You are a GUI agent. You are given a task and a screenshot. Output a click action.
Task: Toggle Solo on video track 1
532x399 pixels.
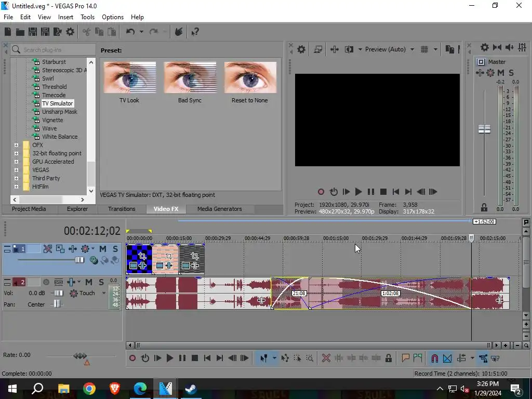(x=115, y=249)
